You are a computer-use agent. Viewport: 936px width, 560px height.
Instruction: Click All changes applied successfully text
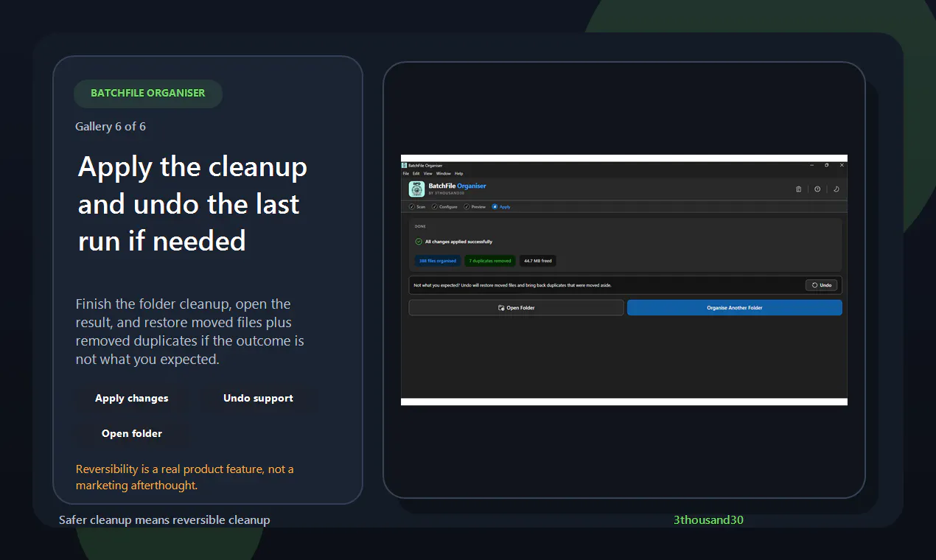(458, 242)
